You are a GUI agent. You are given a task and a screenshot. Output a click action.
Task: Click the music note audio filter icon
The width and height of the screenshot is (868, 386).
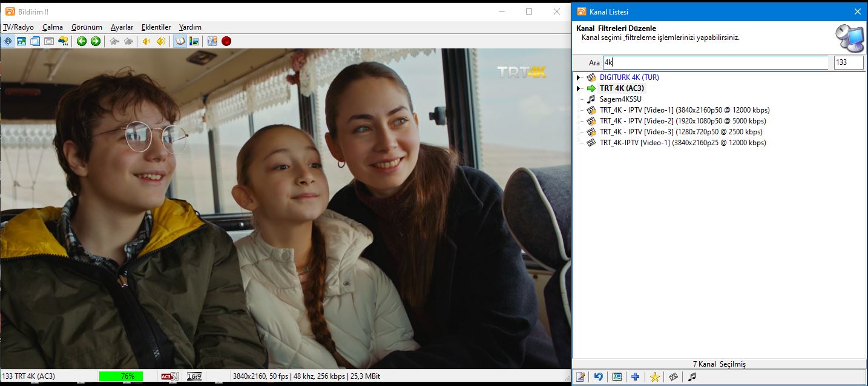[x=692, y=377]
